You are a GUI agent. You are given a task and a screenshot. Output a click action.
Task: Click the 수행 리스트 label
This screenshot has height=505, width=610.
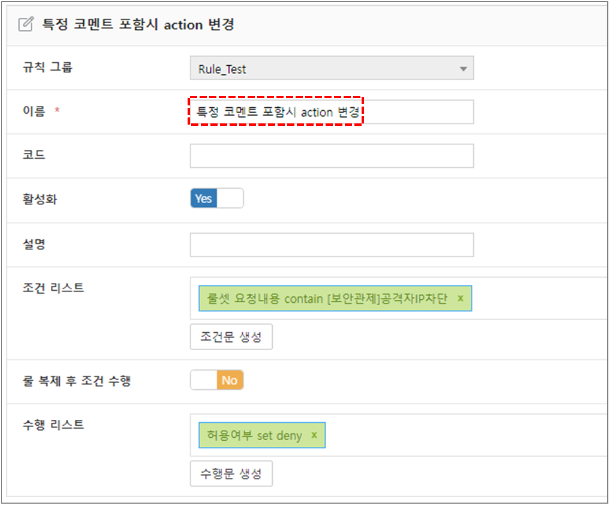point(53,424)
